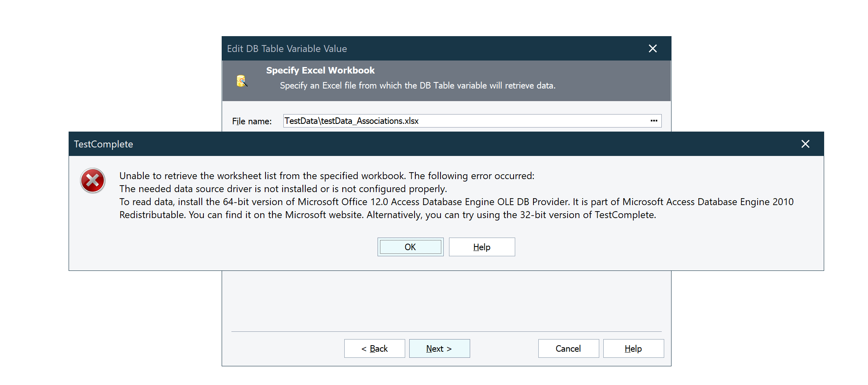Go to the previous step with Back
Image resolution: width=868 pixels, height=385 pixels.
click(x=374, y=348)
